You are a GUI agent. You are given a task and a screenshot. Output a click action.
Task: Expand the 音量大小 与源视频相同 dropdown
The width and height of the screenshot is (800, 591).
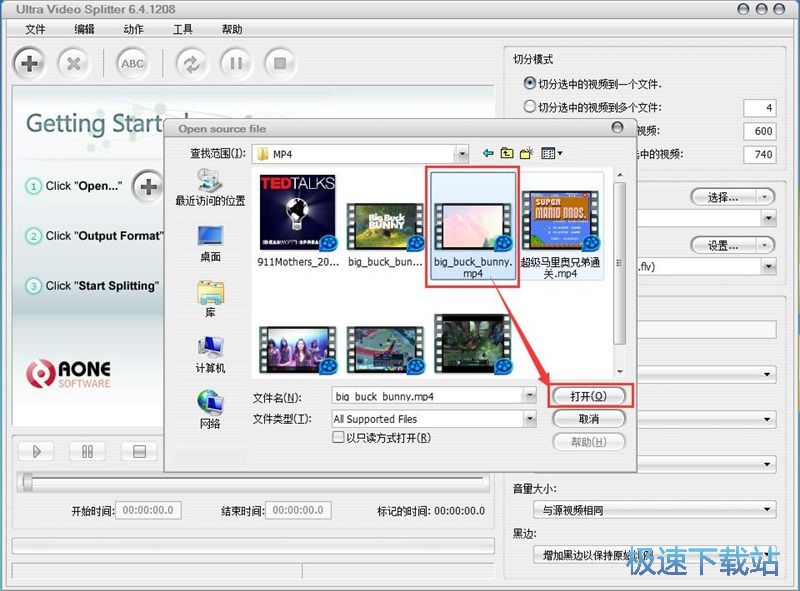pyautogui.click(x=767, y=509)
